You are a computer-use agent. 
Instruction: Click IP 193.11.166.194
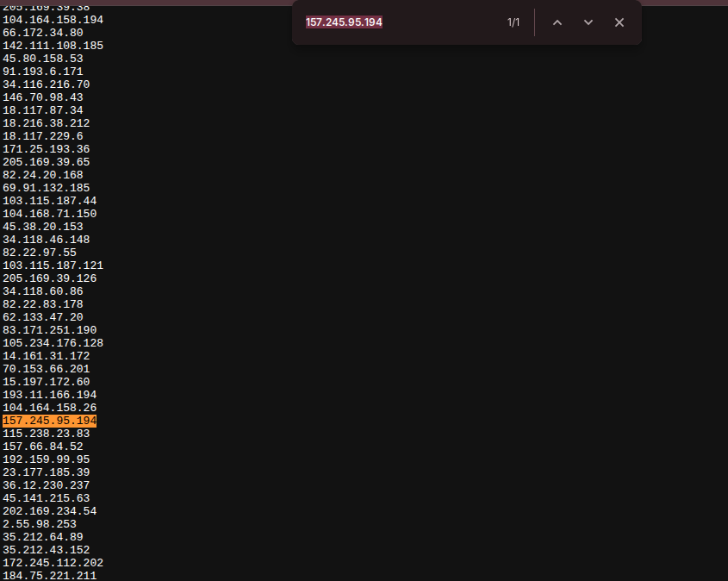50,395
